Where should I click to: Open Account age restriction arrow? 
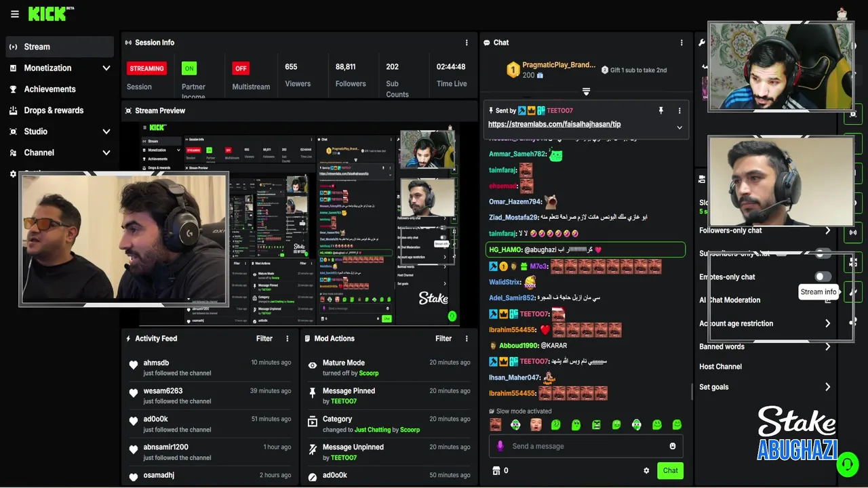tap(827, 323)
